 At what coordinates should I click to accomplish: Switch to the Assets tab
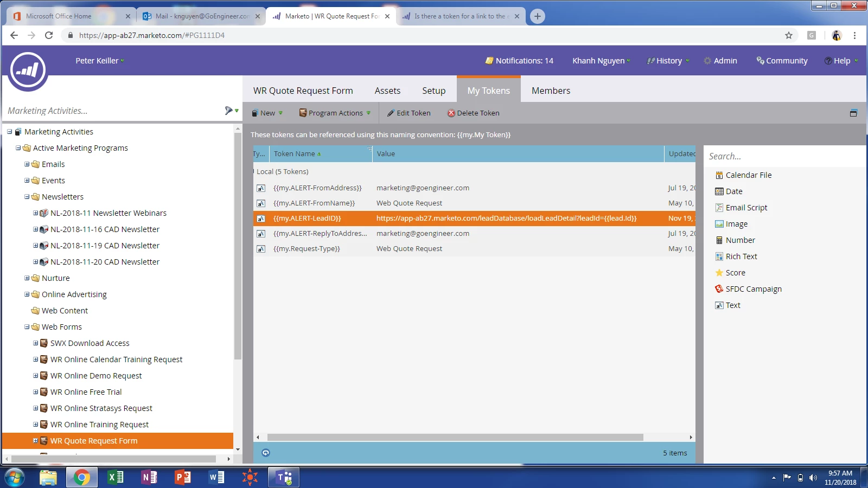point(387,91)
